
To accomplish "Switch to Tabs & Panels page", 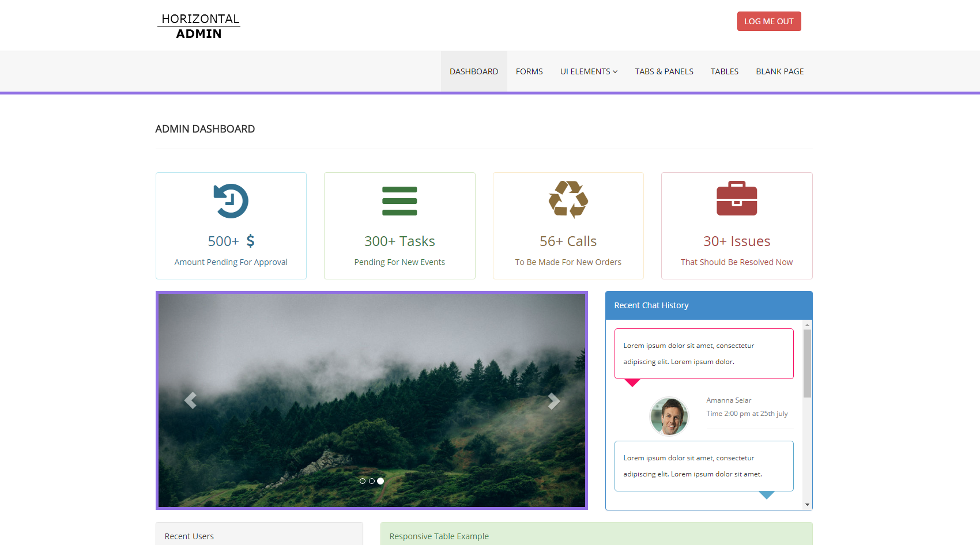I will (664, 71).
